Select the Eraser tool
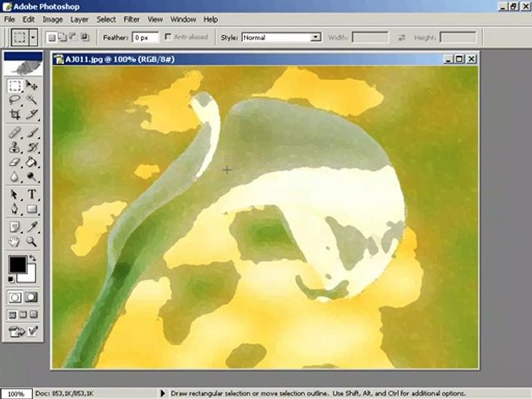Image resolution: width=532 pixels, height=399 pixels. [x=14, y=162]
